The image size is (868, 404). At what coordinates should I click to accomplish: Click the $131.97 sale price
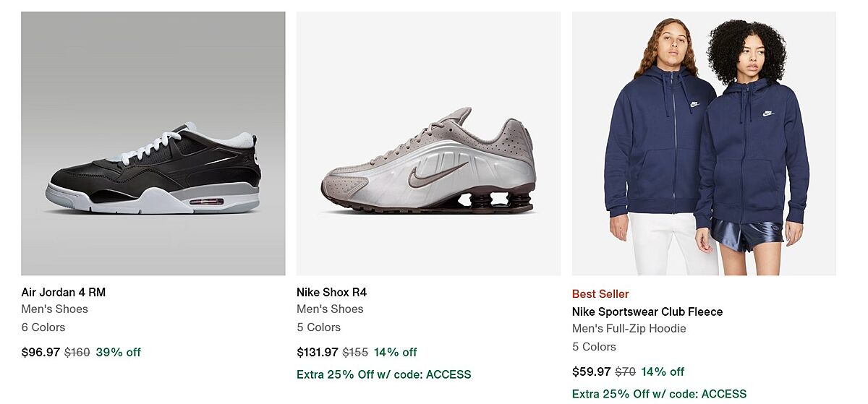click(318, 353)
